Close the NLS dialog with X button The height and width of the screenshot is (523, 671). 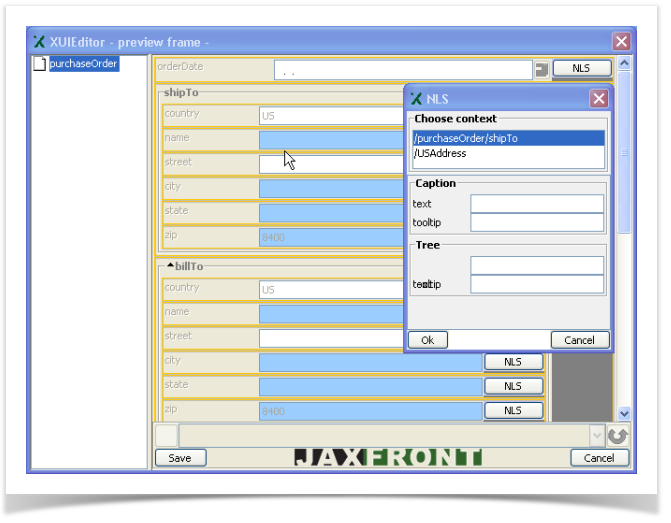coord(598,98)
